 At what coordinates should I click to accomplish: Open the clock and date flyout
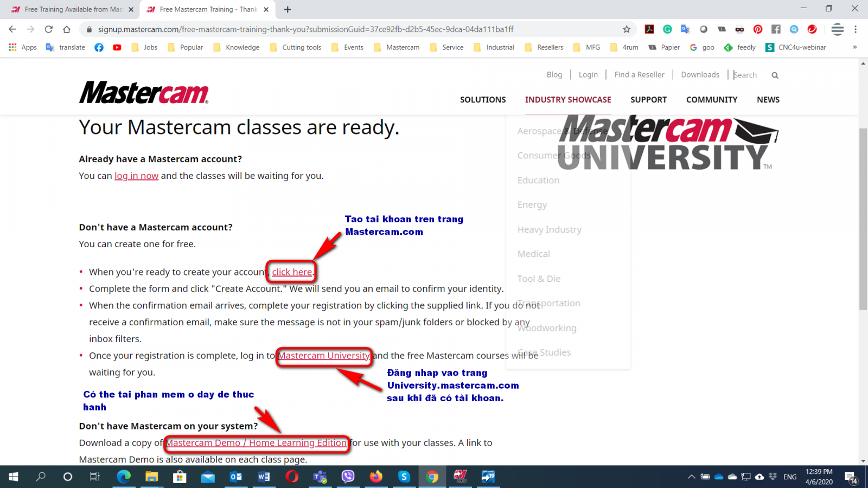[819, 477]
